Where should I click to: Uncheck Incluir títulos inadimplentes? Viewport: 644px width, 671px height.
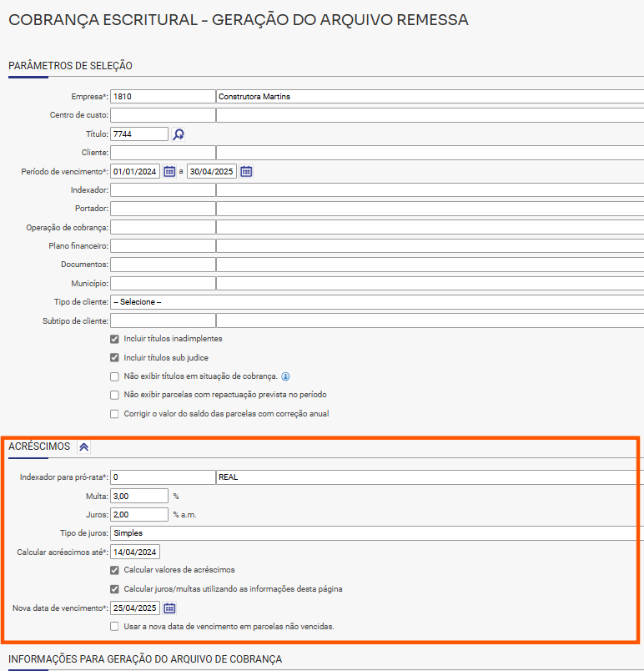(x=114, y=339)
